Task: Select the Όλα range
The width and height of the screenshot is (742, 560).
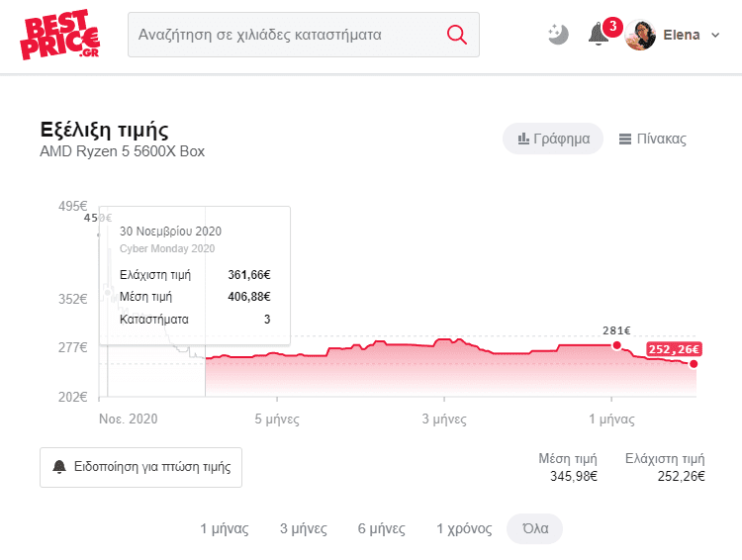Action: coord(534,528)
